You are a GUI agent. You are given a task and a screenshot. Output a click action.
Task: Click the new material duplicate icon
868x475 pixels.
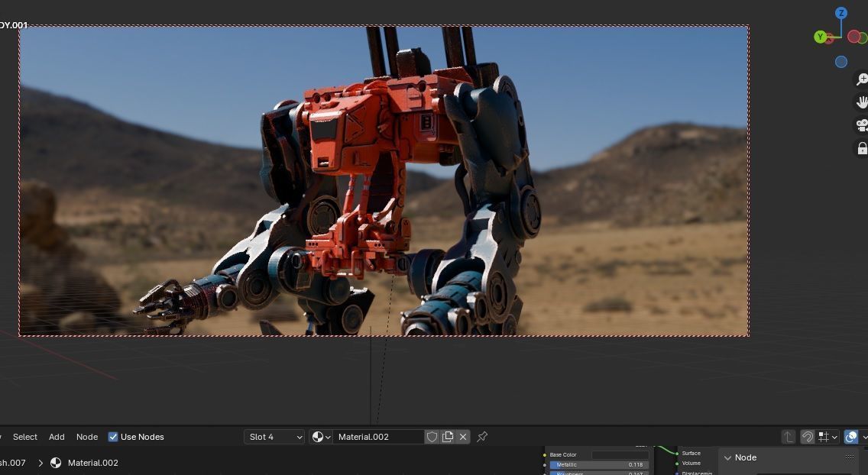(x=447, y=437)
